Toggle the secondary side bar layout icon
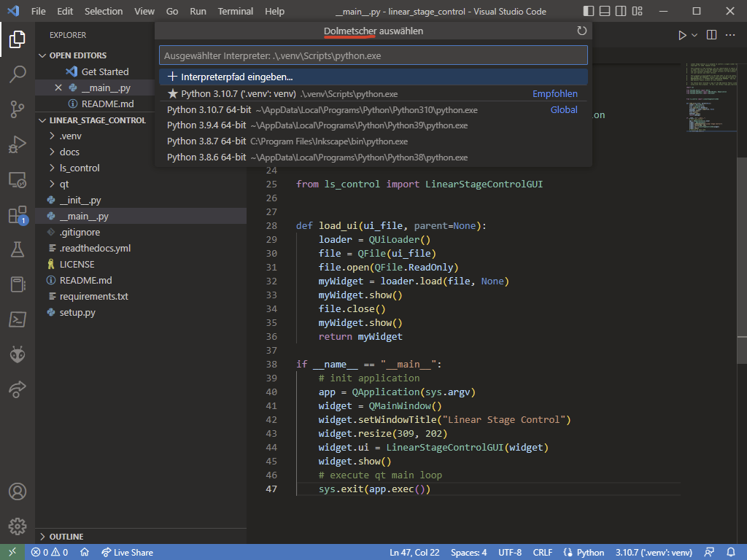 coord(621,11)
